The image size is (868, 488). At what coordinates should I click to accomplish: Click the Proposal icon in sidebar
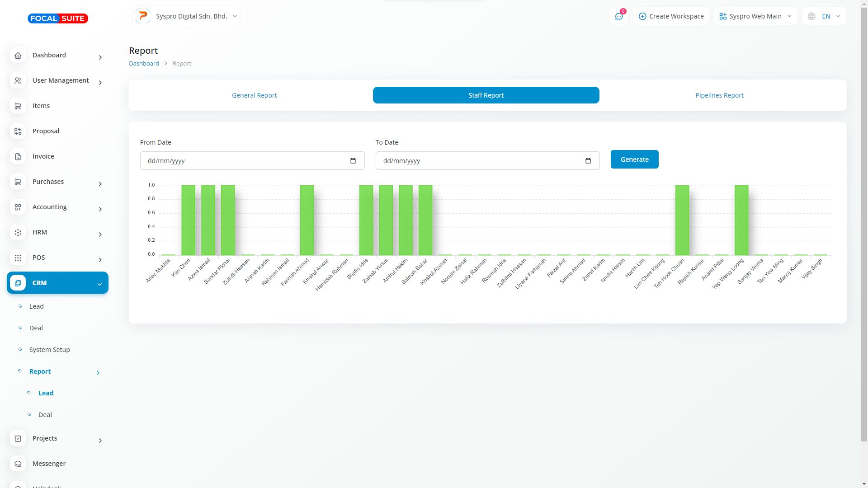pyautogui.click(x=18, y=131)
